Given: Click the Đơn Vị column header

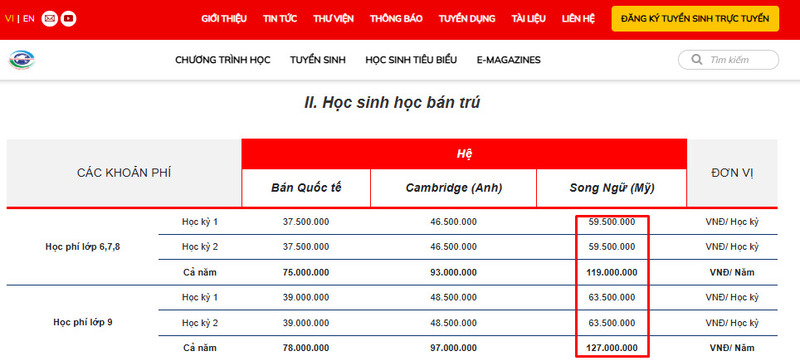Looking at the screenshot, I should pos(732,173).
